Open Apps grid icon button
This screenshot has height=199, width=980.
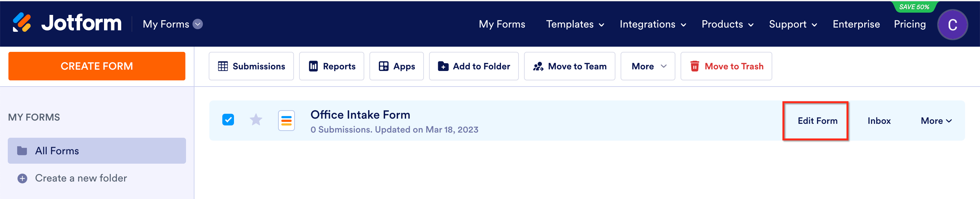[383, 66]
